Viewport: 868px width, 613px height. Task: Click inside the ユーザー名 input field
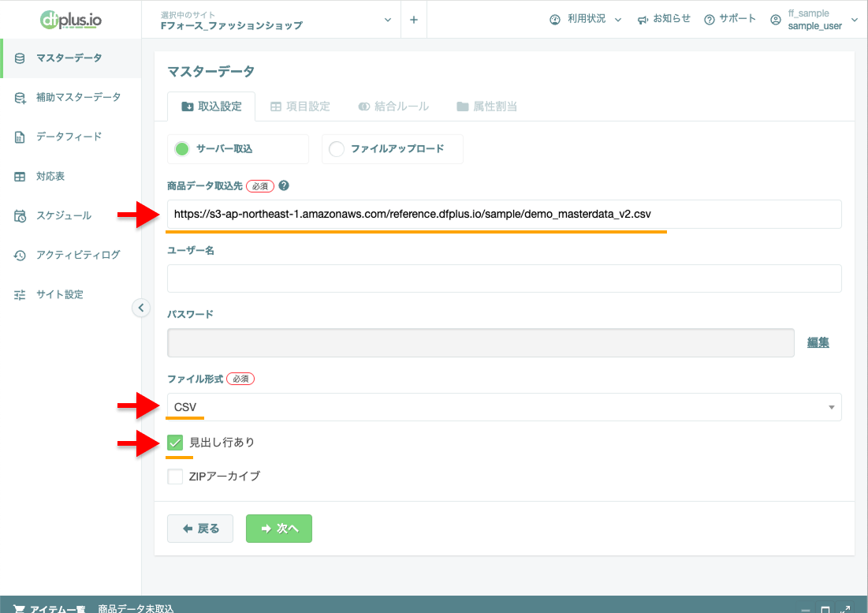click(504, 278)
